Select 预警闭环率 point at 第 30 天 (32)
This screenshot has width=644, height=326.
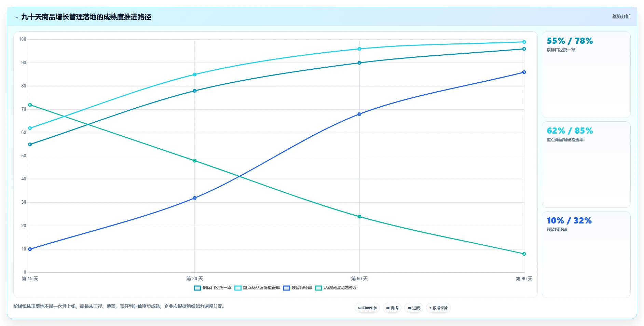point(195,198)
